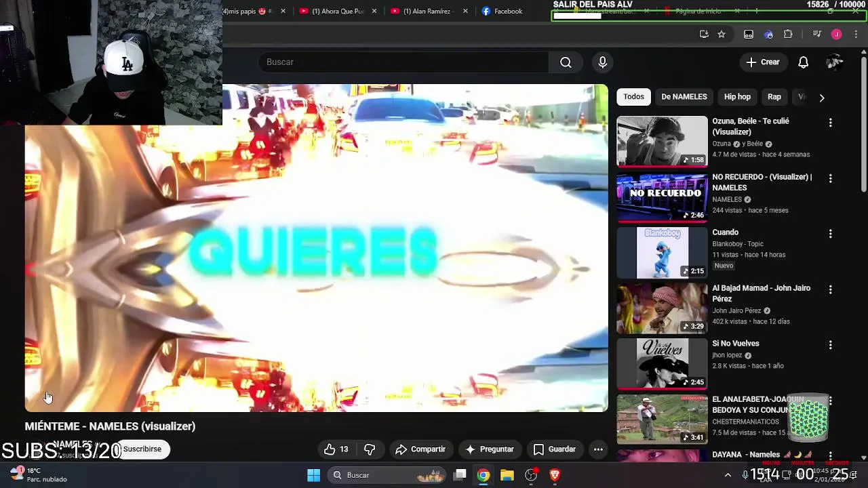Open Ozuna, Beéle - Te culié thumbnail
868x488 pixels.
pyautogui.click(x=662, y=142)
